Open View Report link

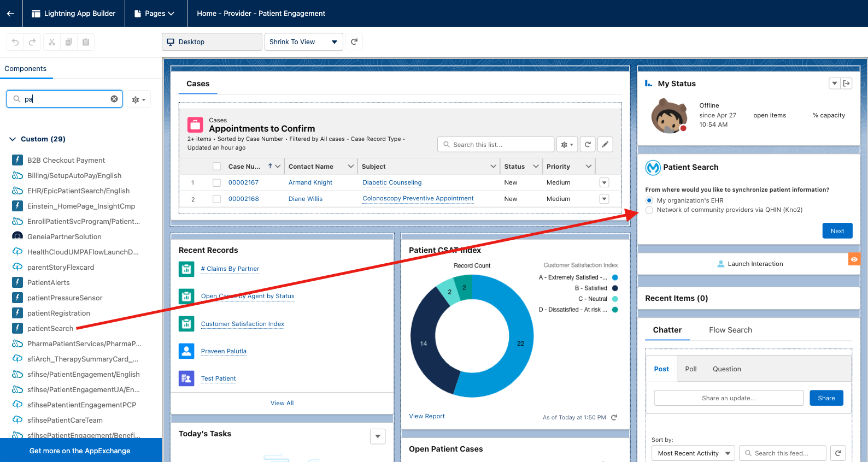(427, 416)
